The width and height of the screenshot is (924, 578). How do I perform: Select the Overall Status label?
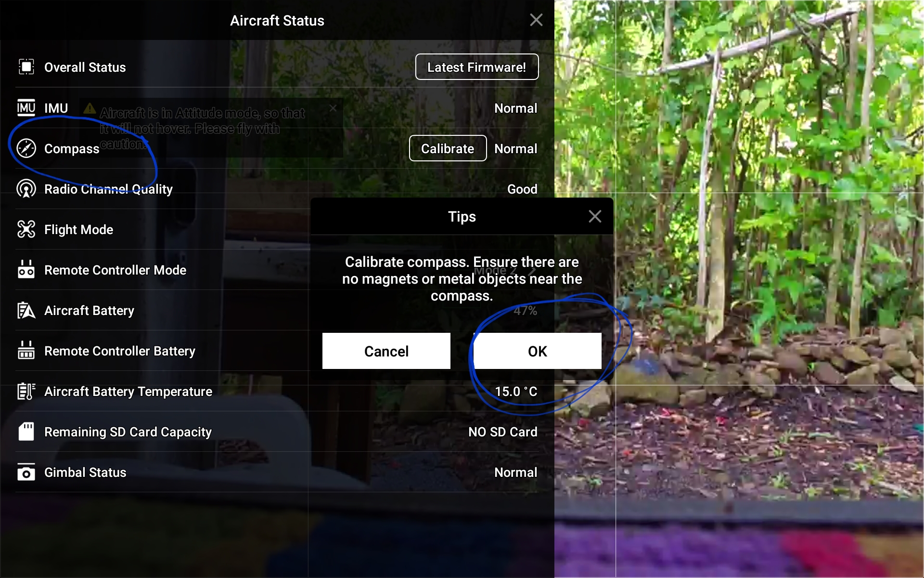point(85,67)
